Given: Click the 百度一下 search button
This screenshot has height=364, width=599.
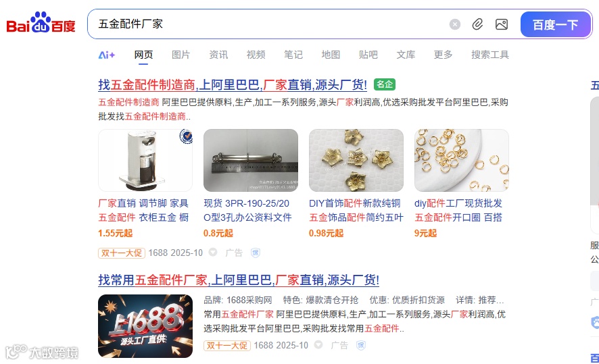Looking at the screenshot, I should (556, 24).
